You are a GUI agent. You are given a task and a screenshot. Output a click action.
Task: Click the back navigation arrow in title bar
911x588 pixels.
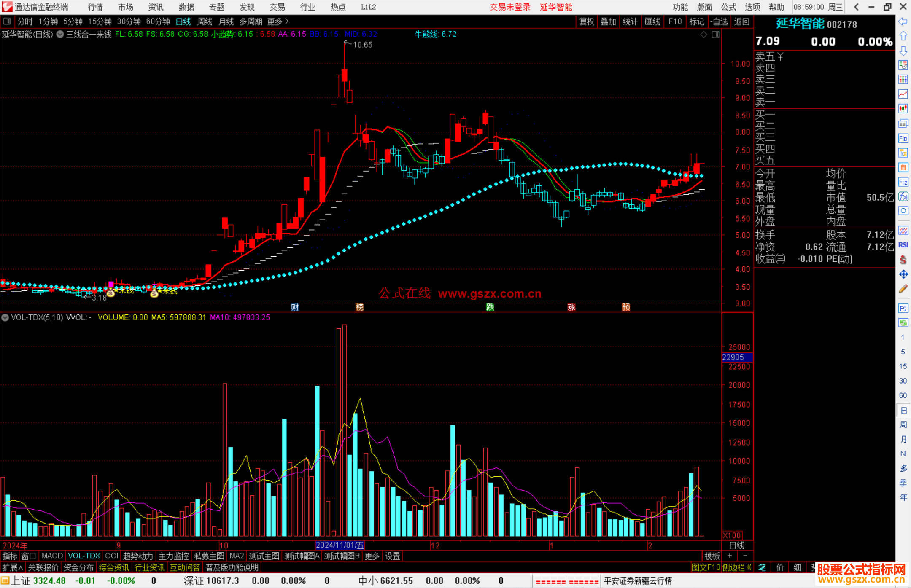pos(856,7)
